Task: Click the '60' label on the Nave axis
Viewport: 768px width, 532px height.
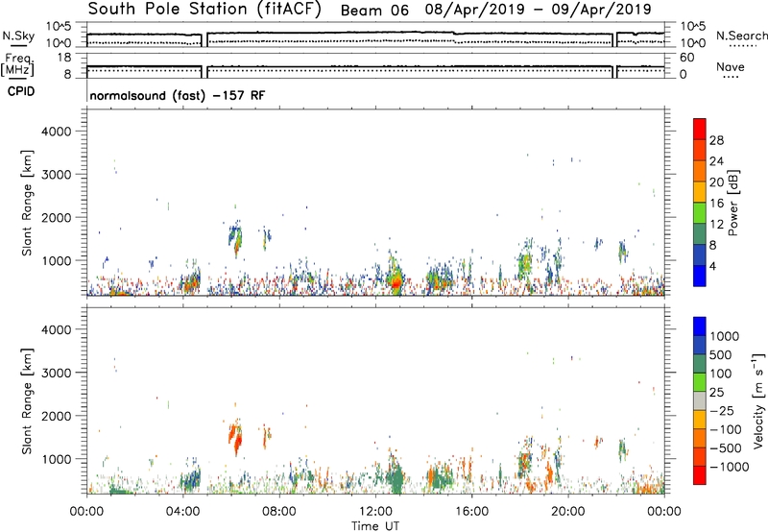Action: 686,58
